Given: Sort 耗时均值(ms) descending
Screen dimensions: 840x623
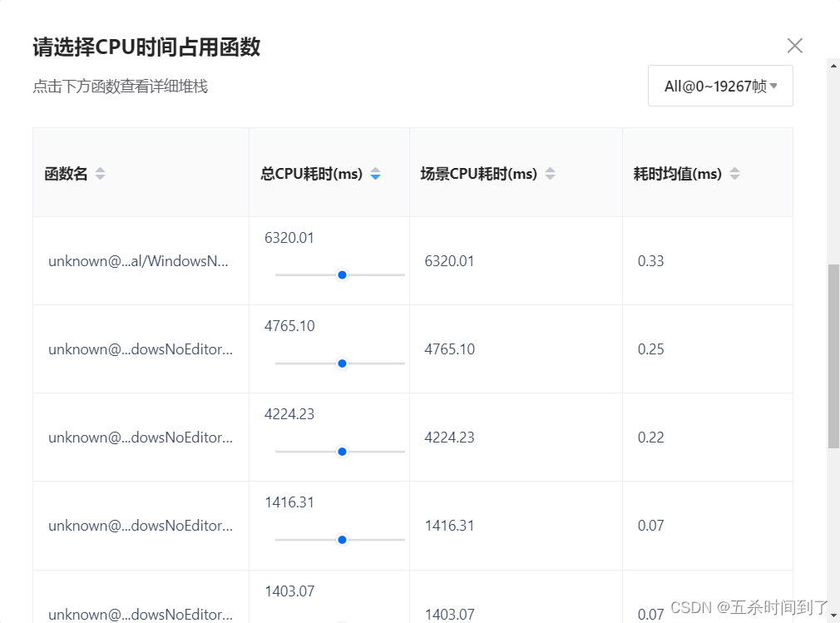Looking at the screenshot, I should tap(735, 177).
